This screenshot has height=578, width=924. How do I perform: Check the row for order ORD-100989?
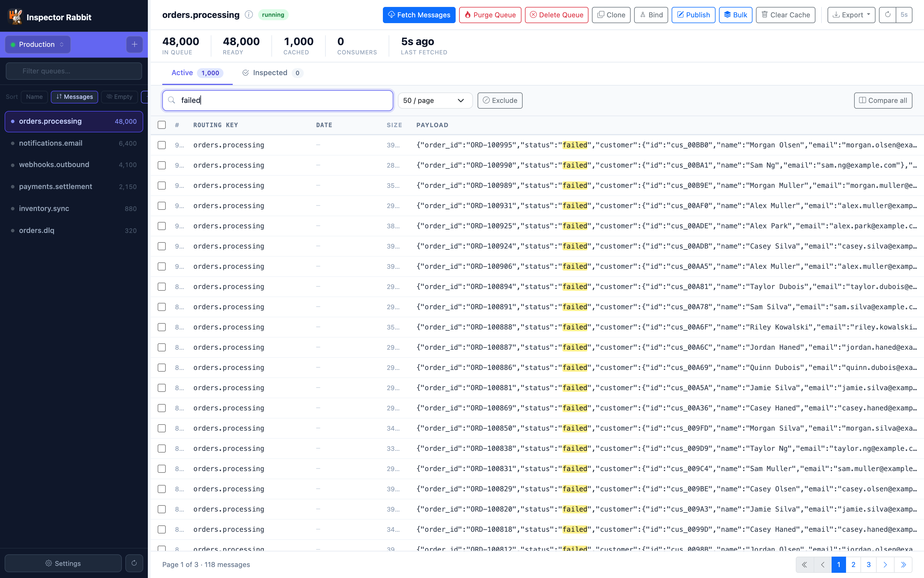[x=162, y=186]
